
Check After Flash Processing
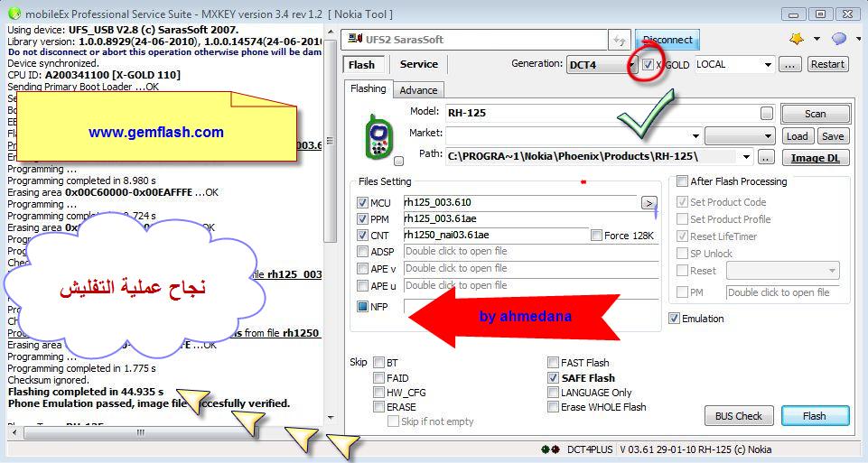(683, 181)
